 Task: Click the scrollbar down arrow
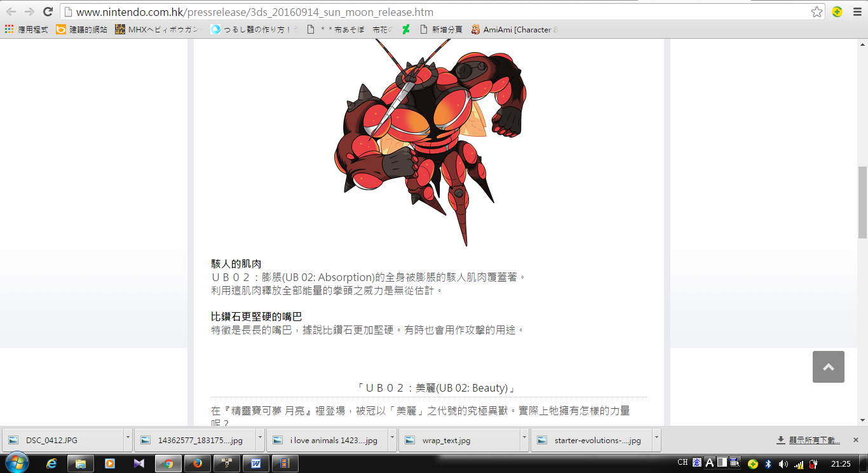pos(862,420)
